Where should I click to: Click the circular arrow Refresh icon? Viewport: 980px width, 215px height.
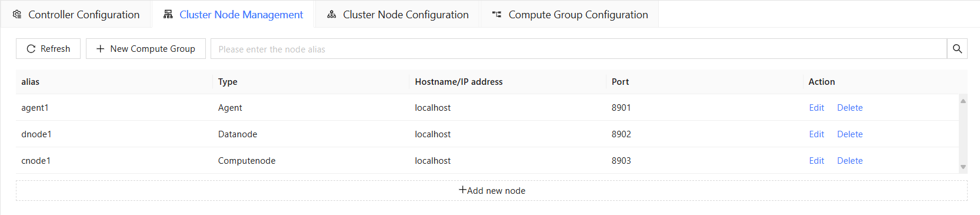point(31,49)
